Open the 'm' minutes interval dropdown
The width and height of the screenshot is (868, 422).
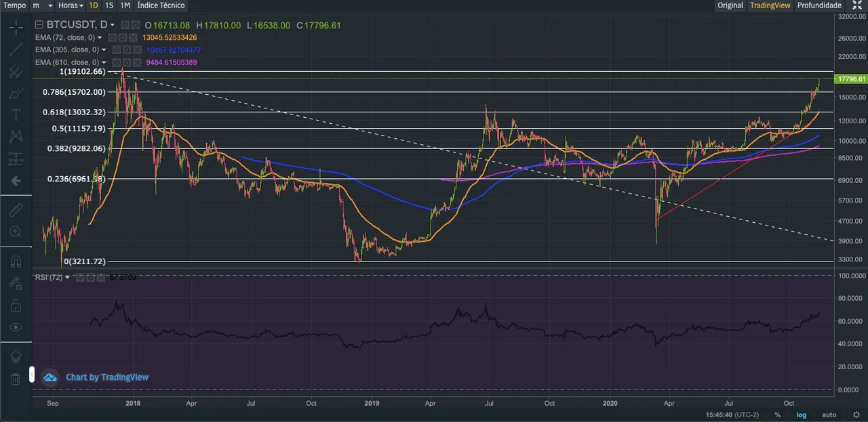tap(41, 5)
